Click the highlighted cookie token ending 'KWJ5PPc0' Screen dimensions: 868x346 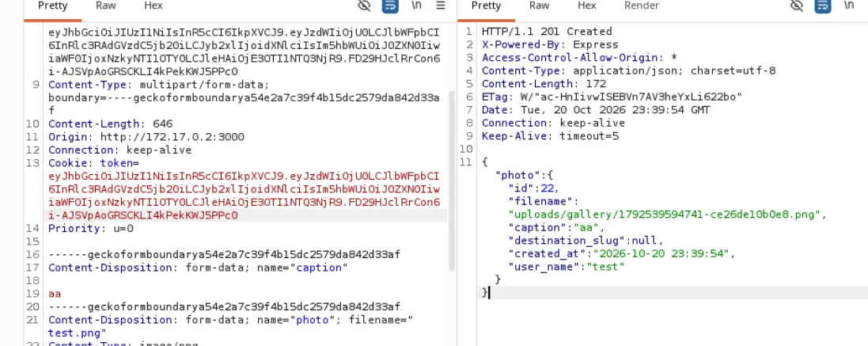point(143,215)
